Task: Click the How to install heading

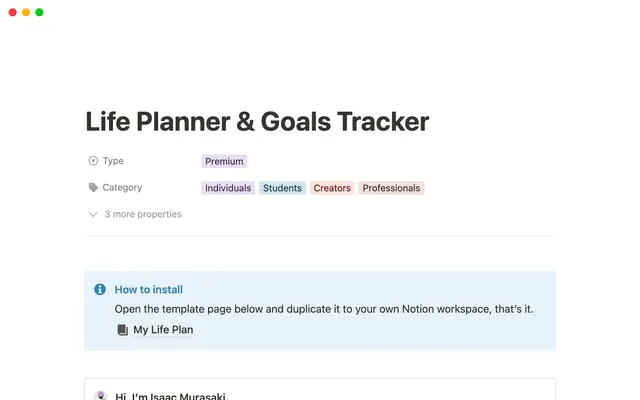Action: tap(148, 290)
